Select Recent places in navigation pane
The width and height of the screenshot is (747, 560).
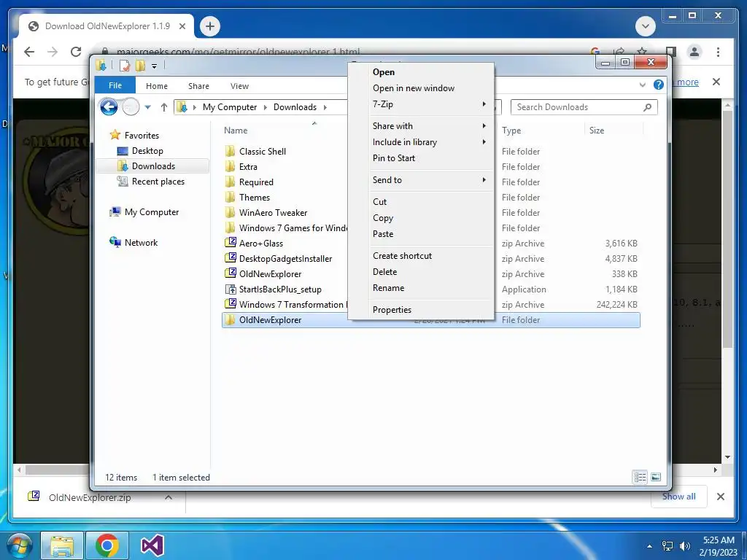point(158,182)
